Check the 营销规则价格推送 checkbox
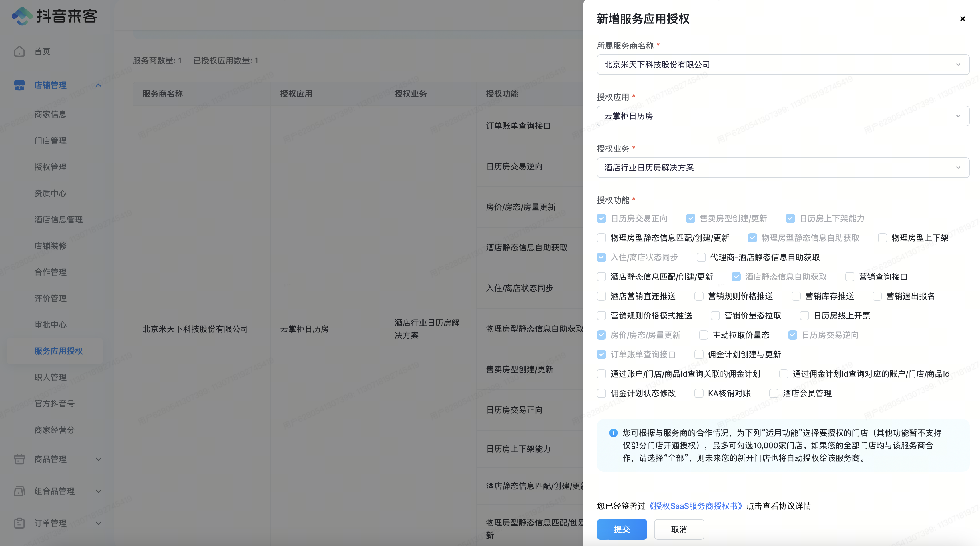This screenshot has height=546, width=980. (699, 296)
